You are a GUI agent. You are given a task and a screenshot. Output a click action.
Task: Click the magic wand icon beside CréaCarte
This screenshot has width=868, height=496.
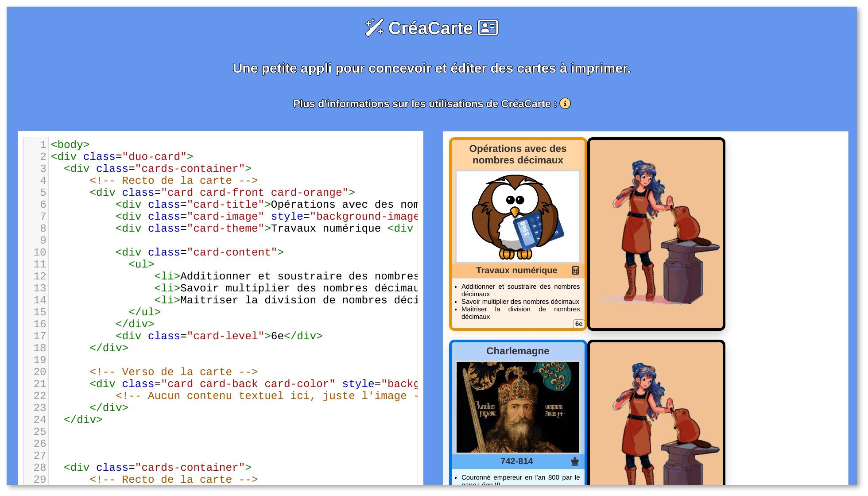coord(374,27)
